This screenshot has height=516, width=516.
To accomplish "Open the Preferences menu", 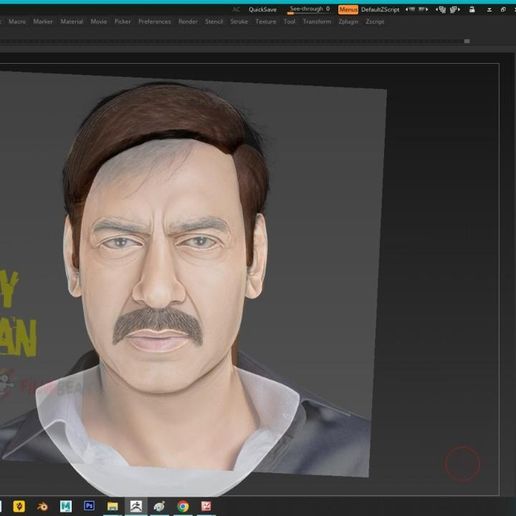I will (155, 22).
